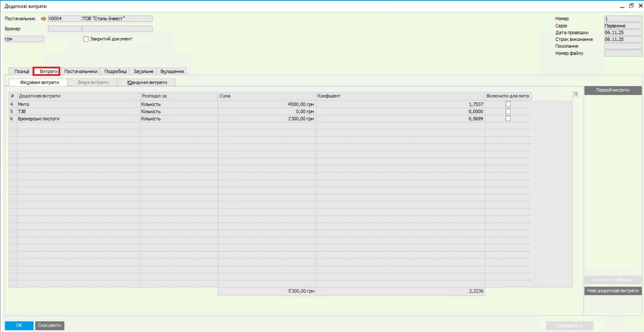Image resolution: width=644 pixels, height=332 pixels.
Task: Go to the Вкладення tab
Action: [x=172, y=71]
